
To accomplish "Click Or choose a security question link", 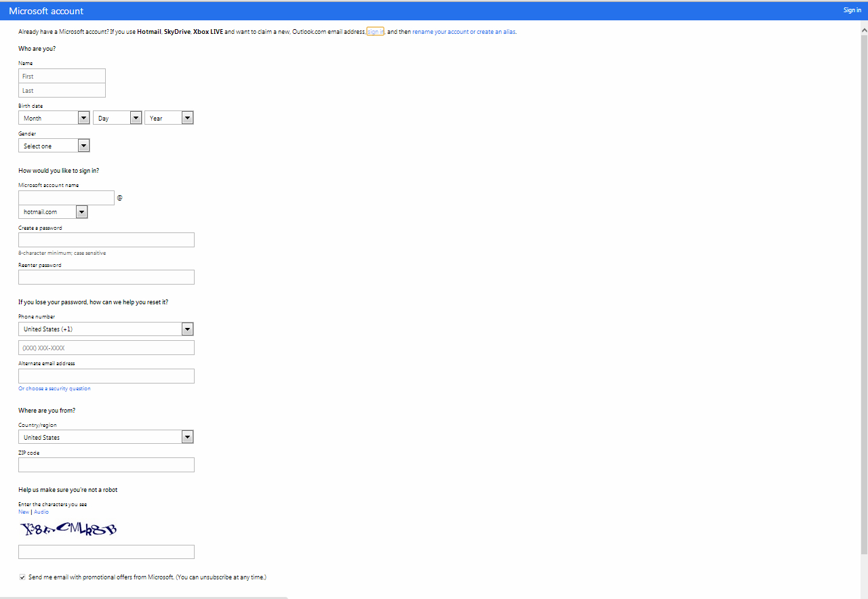I will pos(54,389).
